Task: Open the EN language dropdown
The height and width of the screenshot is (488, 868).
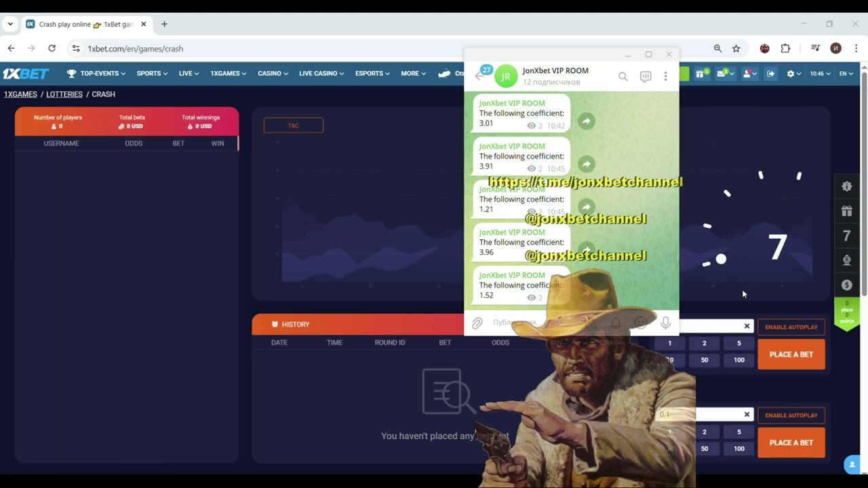Action: (846, 73)
